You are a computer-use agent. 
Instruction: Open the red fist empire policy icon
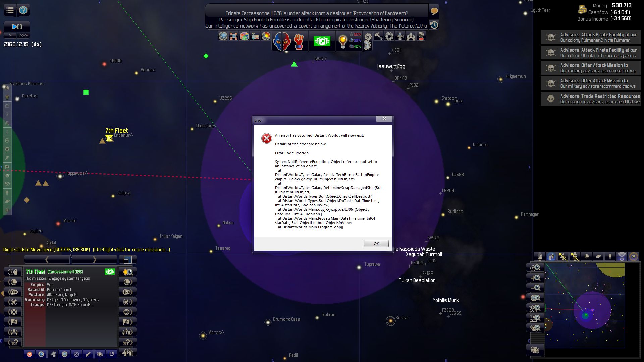[x=299, y=41]
